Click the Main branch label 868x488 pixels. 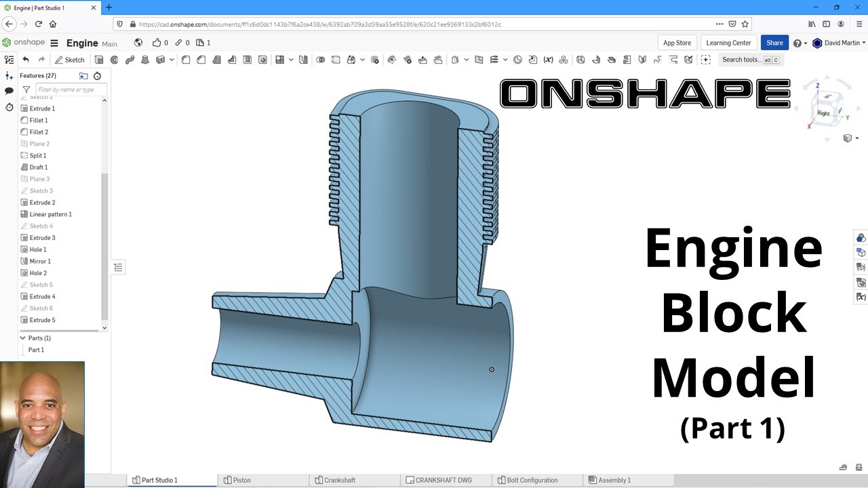coord(109,44)
